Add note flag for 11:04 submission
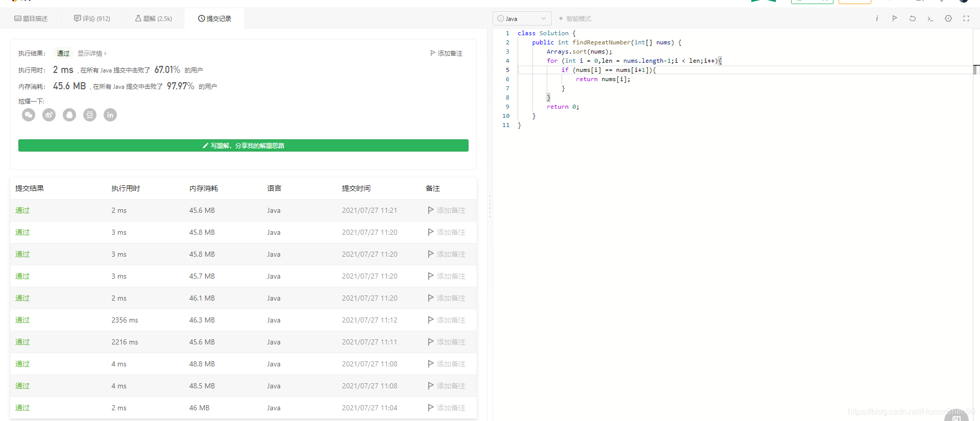 447,408
